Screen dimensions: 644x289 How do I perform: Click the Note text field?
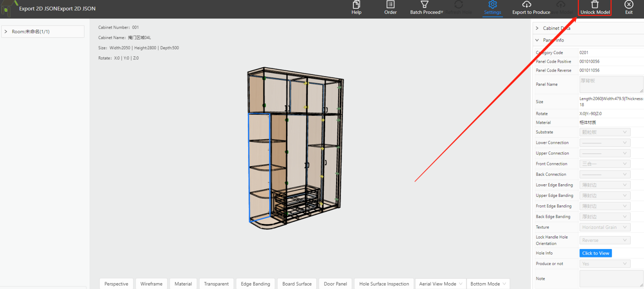tap(611, 278)
